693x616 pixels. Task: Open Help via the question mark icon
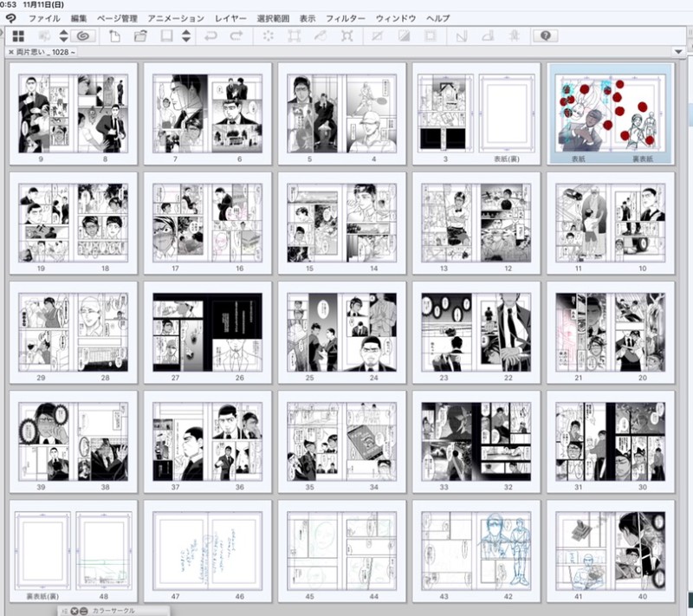pyautogui.click(x=546, y=36)
